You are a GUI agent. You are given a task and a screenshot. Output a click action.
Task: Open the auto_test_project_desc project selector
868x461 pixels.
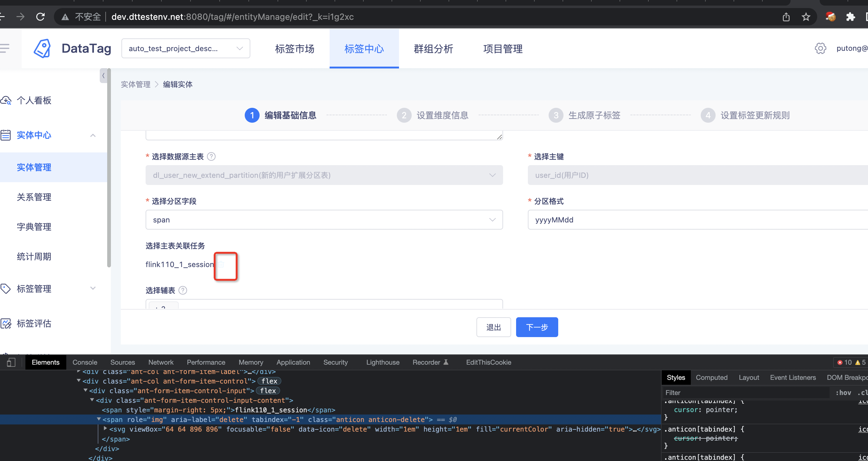point(186,48)
